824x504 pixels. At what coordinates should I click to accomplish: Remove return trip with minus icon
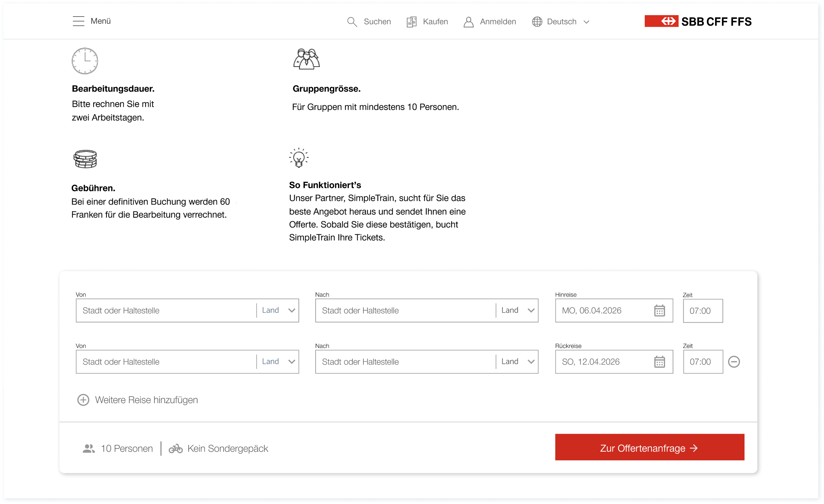click(734, 362)
